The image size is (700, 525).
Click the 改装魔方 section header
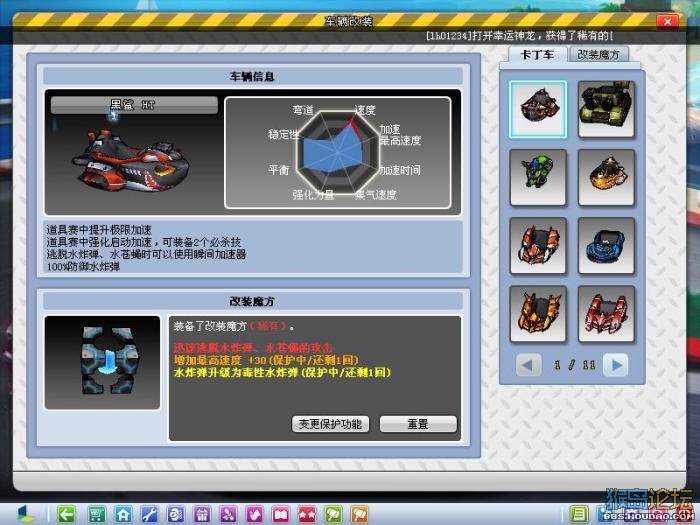coord(252,301)
